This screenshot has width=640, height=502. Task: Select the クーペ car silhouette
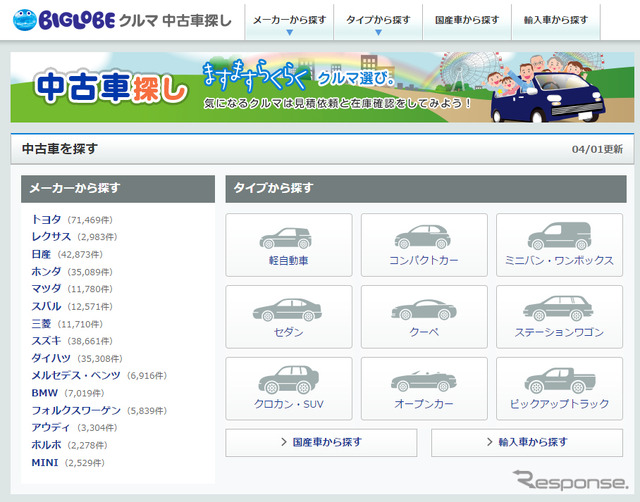424,310
